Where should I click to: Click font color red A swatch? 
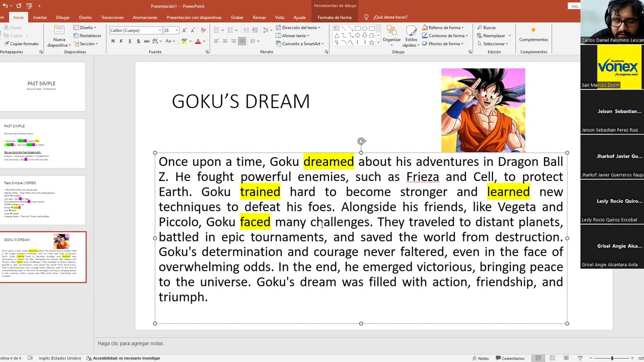pyautogui.click(x=198, y=41)
